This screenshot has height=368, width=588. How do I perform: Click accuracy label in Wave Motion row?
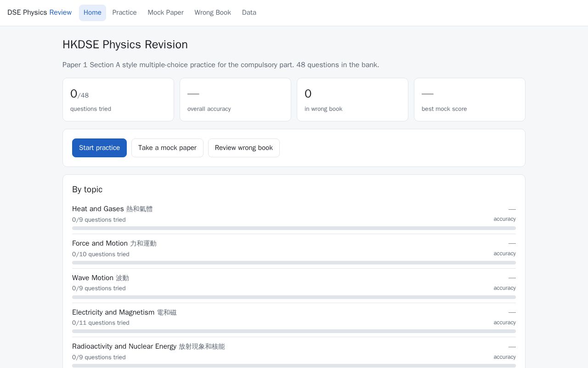(x=504, y=288)
